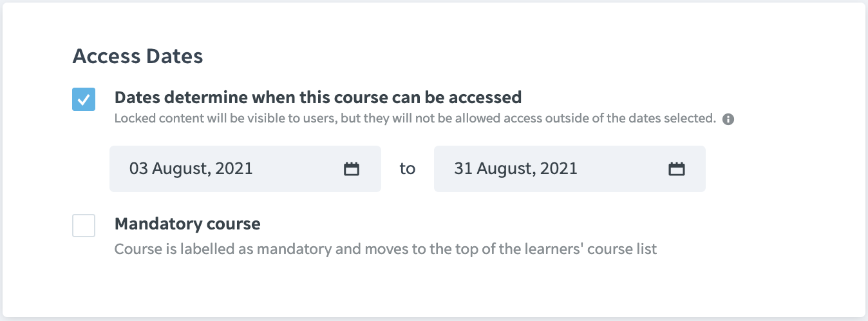Click the info icon after the locked content note
Screen dimensions: 868x321
click(728, 119)
